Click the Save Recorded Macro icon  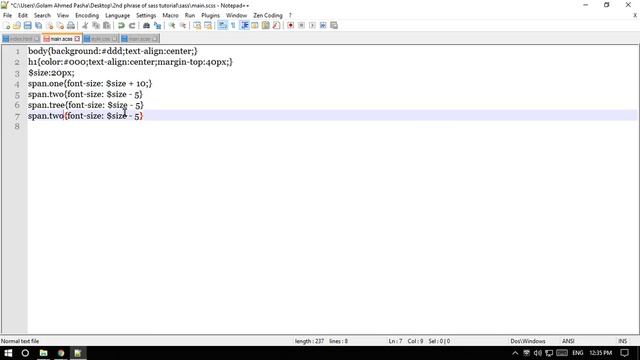[334, 25]
